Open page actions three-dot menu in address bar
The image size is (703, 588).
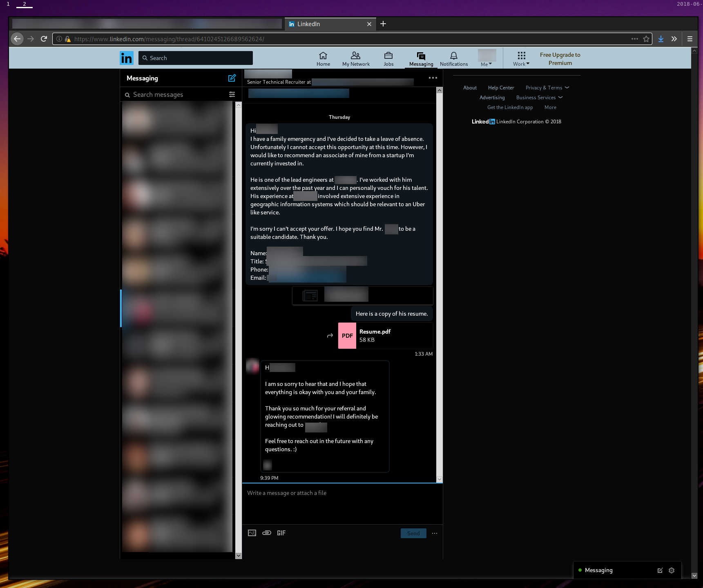[634, 39]
